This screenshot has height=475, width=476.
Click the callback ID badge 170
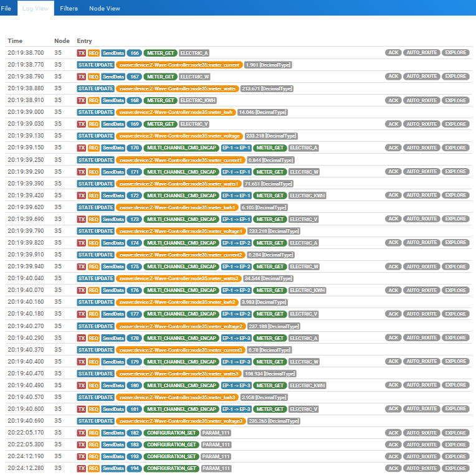135,148
